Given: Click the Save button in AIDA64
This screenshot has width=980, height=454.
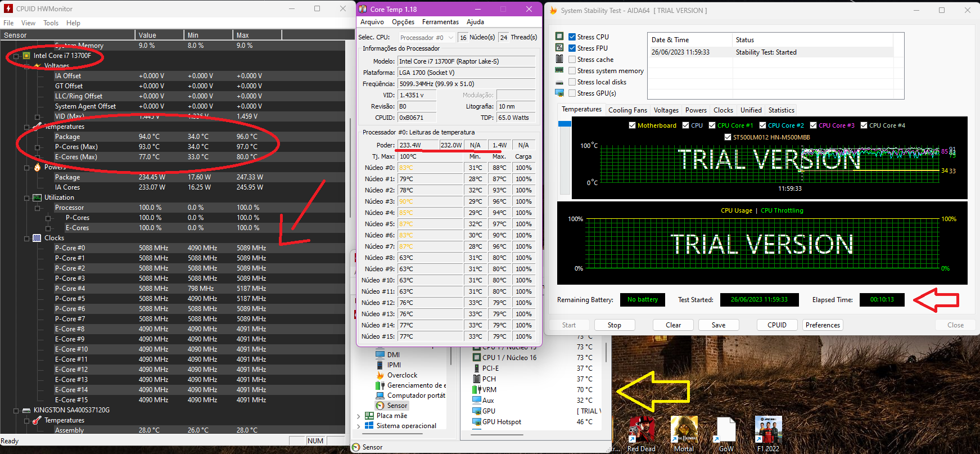Looking at the screenshot, I should click(719, 325).
